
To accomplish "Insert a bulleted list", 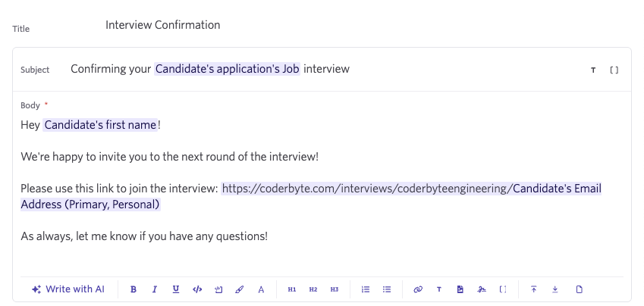I will pyautogui.click(x=387, y=289).
